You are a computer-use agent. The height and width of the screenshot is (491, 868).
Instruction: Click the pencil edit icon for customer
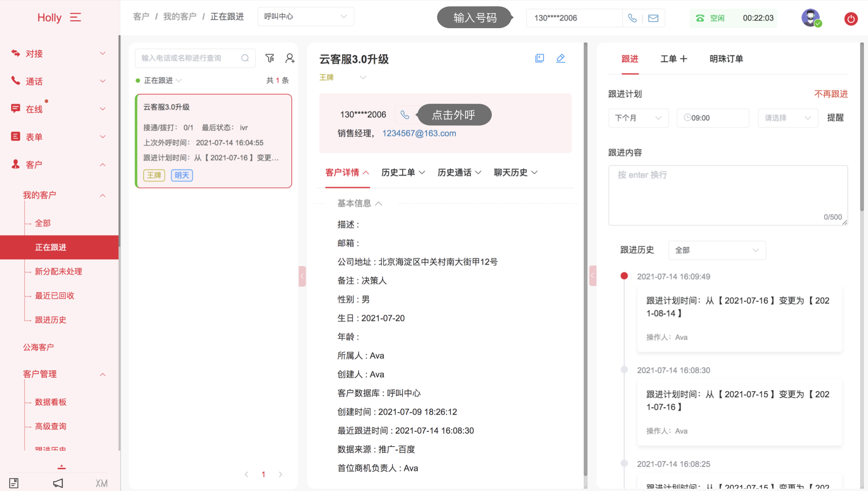(560, 59)
